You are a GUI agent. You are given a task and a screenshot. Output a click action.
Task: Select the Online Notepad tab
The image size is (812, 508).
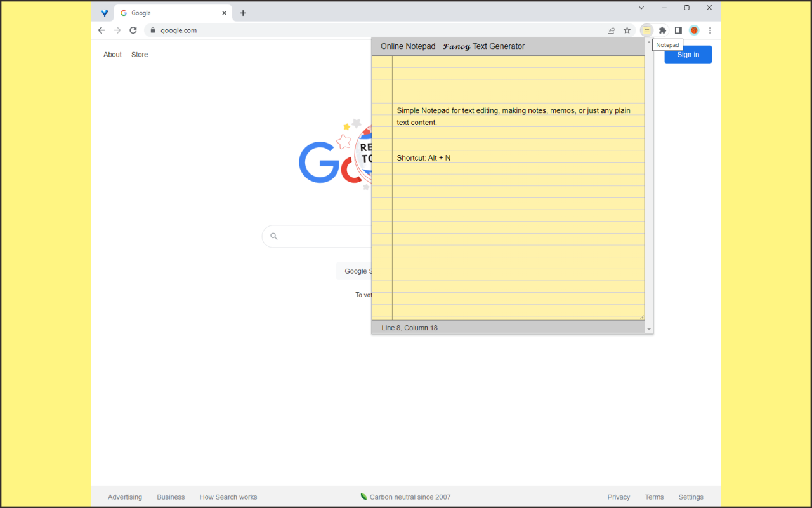tap(407, 46)
